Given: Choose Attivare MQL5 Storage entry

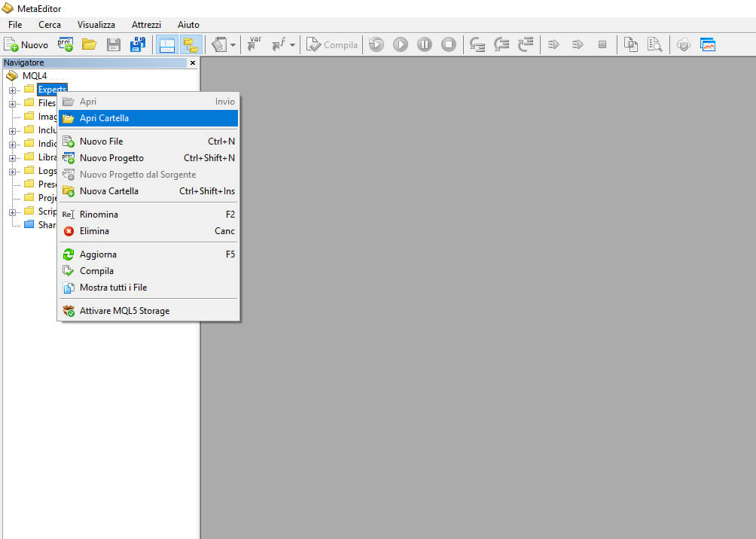Looking at the screenshot, I should click(x=148, y=311).
